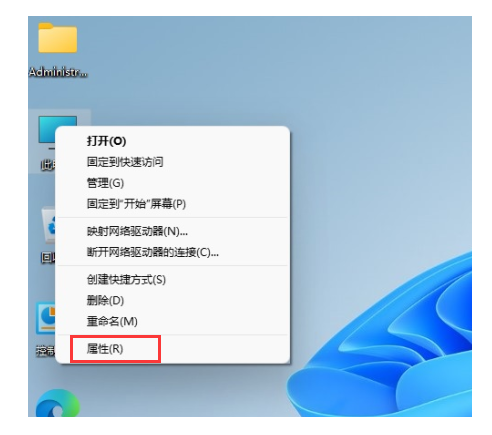Click the '此电' label under the monitor icon
492x435 pixels.
tap(48, 165)
